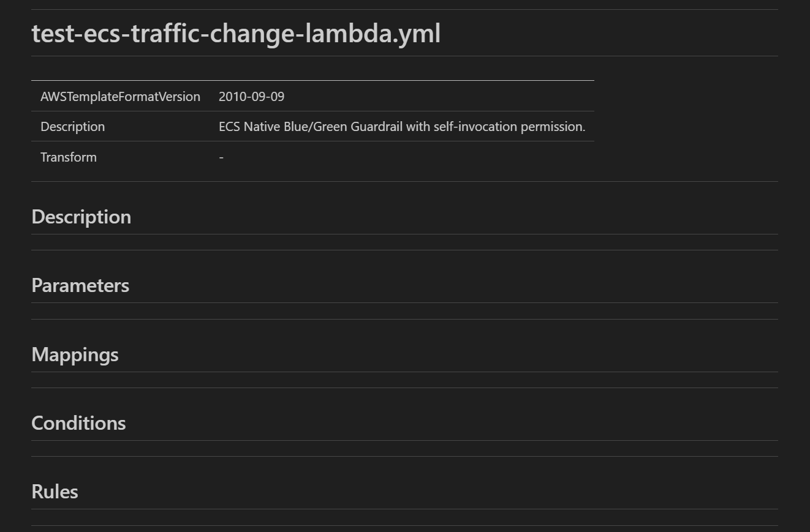Click the word 'Guardrail' in the description

coord(376,127)
